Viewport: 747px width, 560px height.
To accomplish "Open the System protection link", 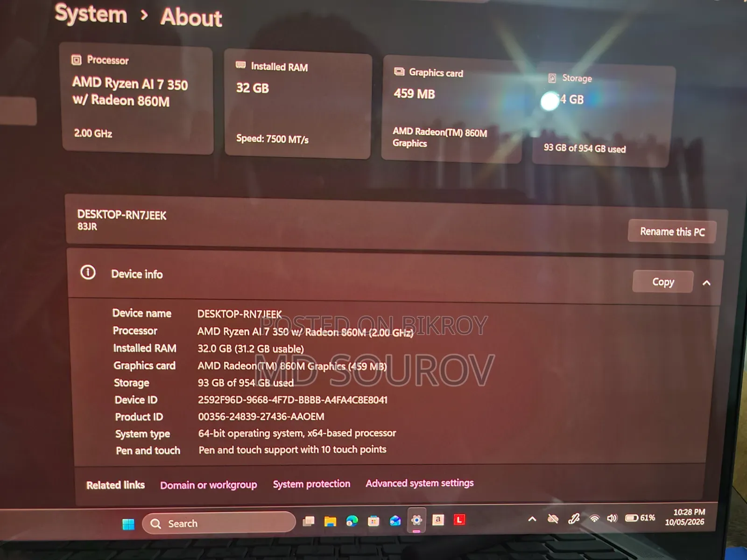I will point(311,484).
